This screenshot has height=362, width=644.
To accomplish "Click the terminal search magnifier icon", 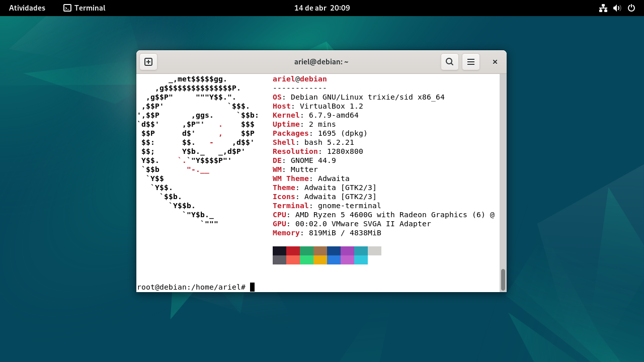I will (x=450, y=62).
